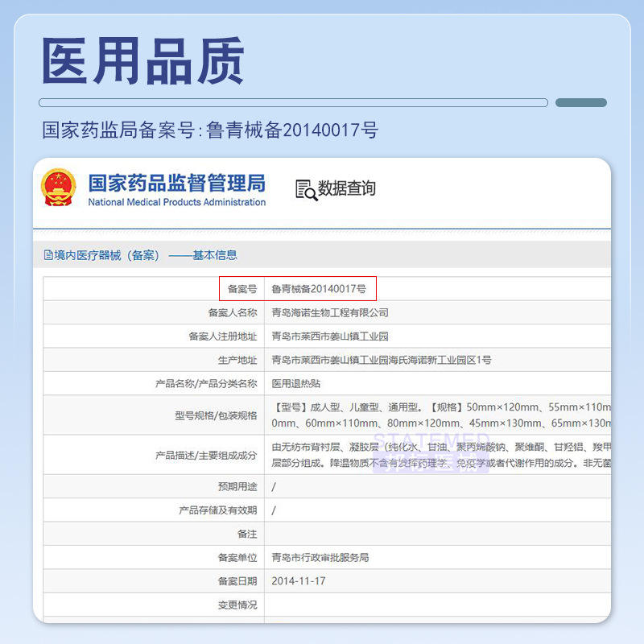Click the 变更情况 row label

pos(237,605)
